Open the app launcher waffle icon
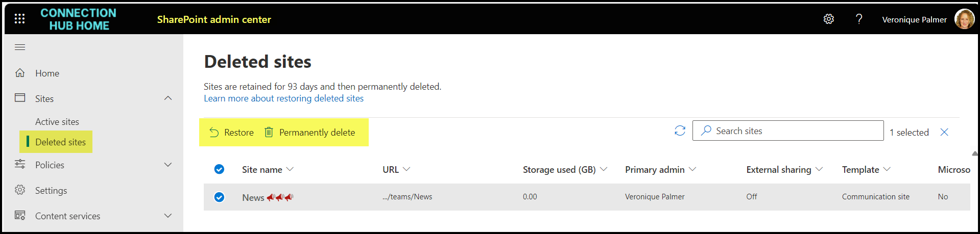Viewport: 980px width, 234px height. (19, 19)
